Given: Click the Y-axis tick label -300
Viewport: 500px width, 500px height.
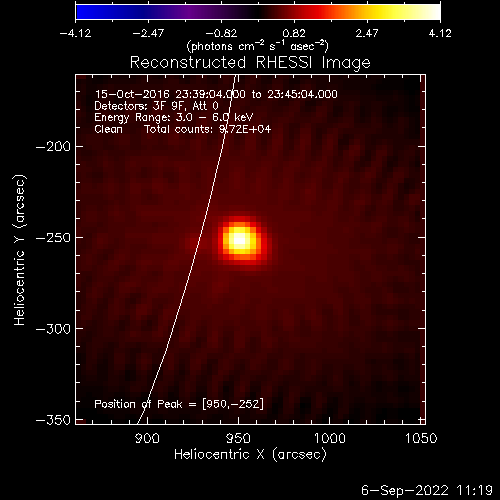Looking at the screenshot, I should (x=53, y=329).
